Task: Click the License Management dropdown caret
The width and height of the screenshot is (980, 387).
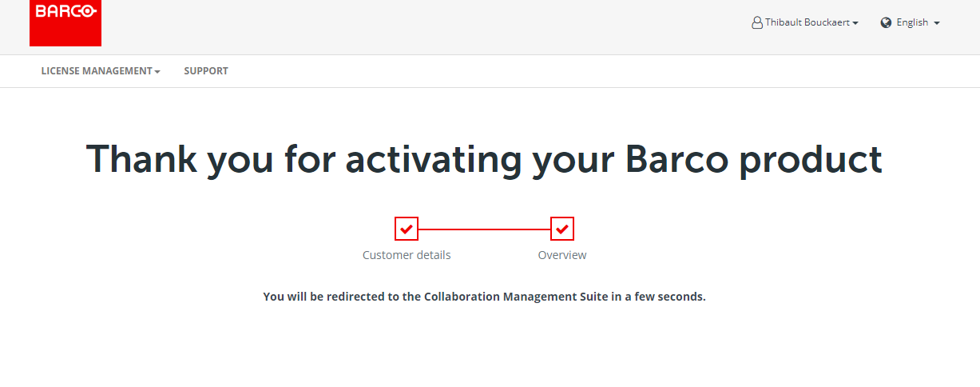Action: tap(157, 72)
